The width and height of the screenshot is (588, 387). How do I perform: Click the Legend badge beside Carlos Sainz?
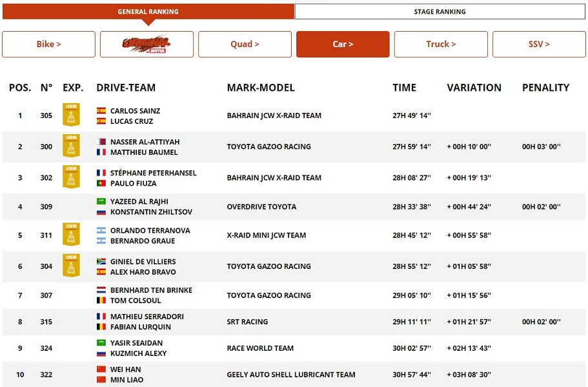(71, 115)
